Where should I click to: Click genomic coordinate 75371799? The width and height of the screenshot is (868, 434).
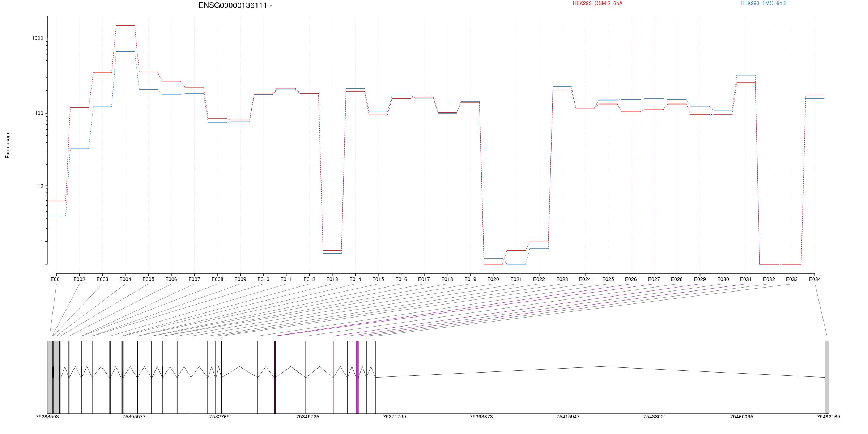coord(395,417)
